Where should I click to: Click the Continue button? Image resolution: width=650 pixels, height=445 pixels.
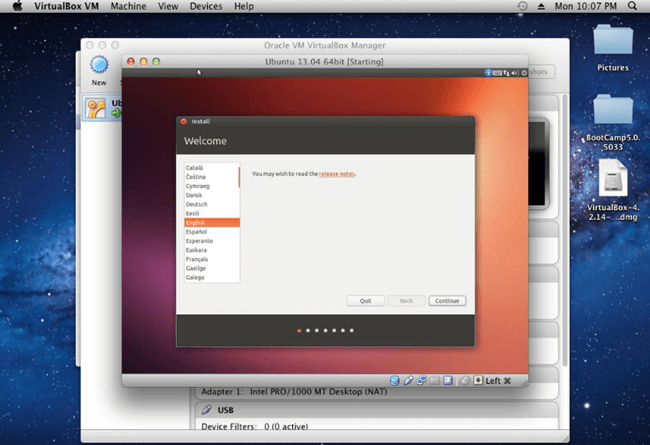[447, 301]
